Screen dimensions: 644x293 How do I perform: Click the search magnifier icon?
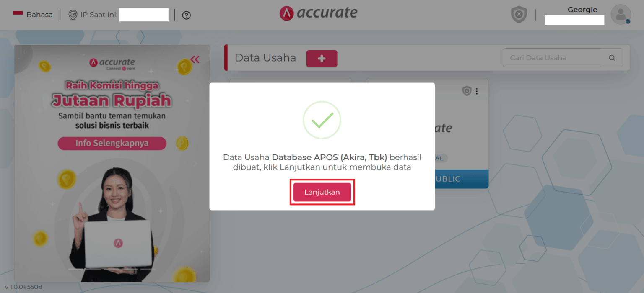click(612, 58)
